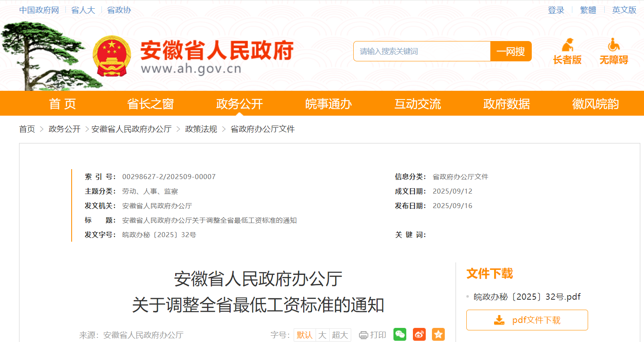644x342 pixels.
Task: Switch language to 英文版
Action: [624, 10]
